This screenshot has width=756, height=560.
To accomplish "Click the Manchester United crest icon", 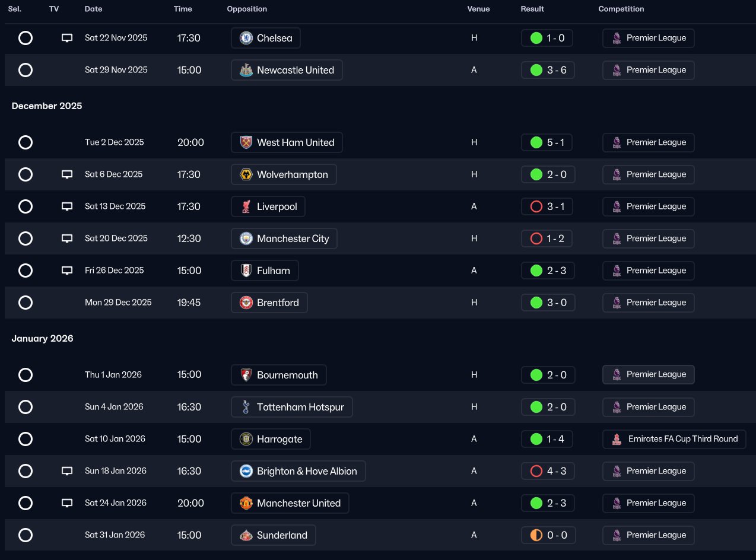I will click(x=246, y=503).
